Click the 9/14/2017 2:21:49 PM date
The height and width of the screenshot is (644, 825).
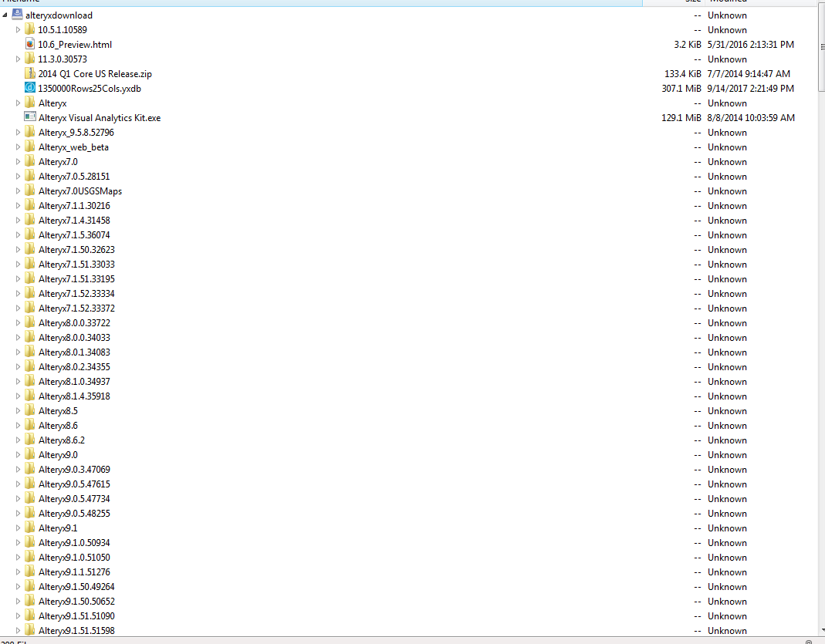tap(750, 89)
